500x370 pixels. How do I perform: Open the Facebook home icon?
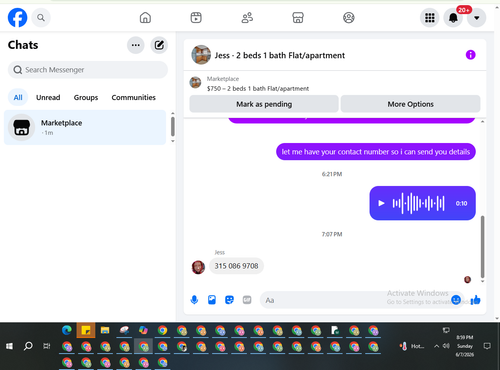(x=145, y=17)
